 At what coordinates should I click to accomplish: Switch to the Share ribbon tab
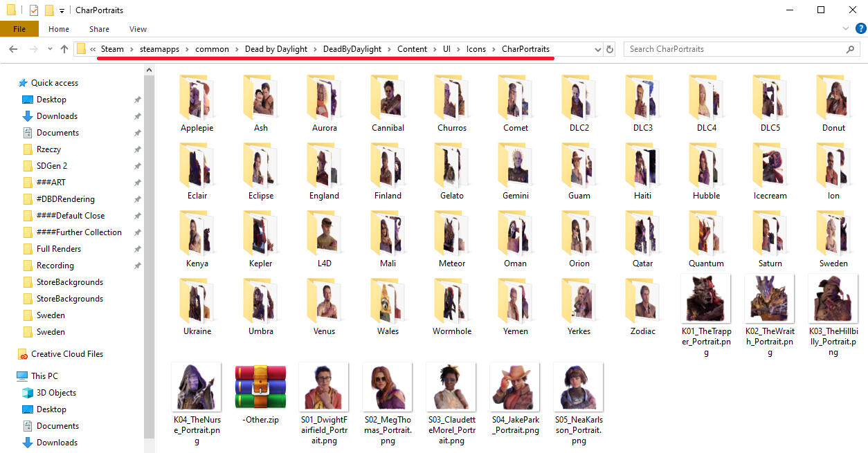[99, 29]
